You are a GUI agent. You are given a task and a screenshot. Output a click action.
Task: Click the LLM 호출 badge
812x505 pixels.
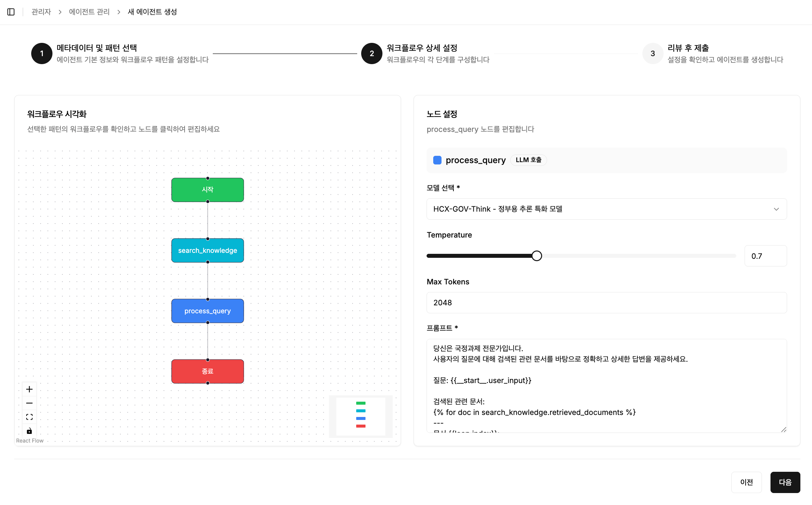point(528,160)
